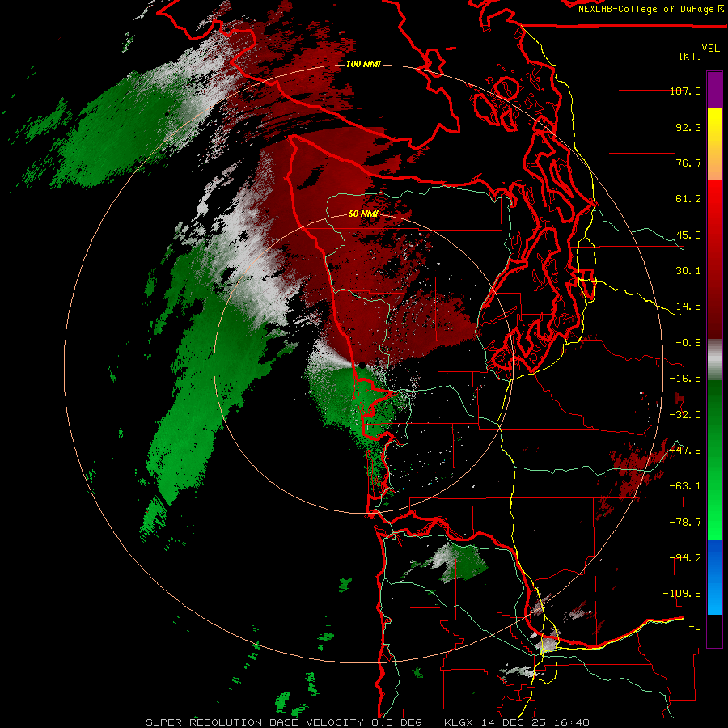
Task: Click the 107.8 velocity scale value
Action: pos(685,91)
